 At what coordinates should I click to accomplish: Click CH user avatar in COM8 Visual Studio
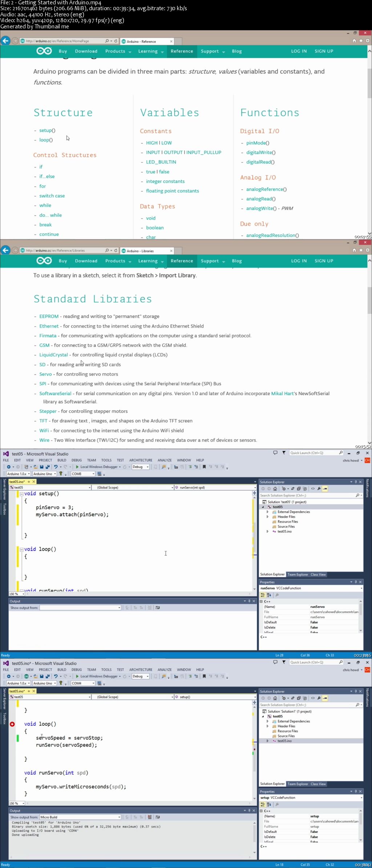tap(367, 460)
